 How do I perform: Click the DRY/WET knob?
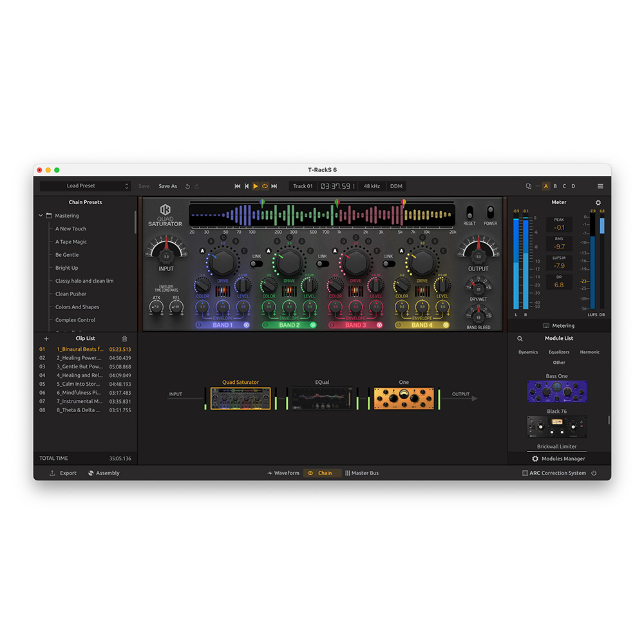[x=478, y=288]
